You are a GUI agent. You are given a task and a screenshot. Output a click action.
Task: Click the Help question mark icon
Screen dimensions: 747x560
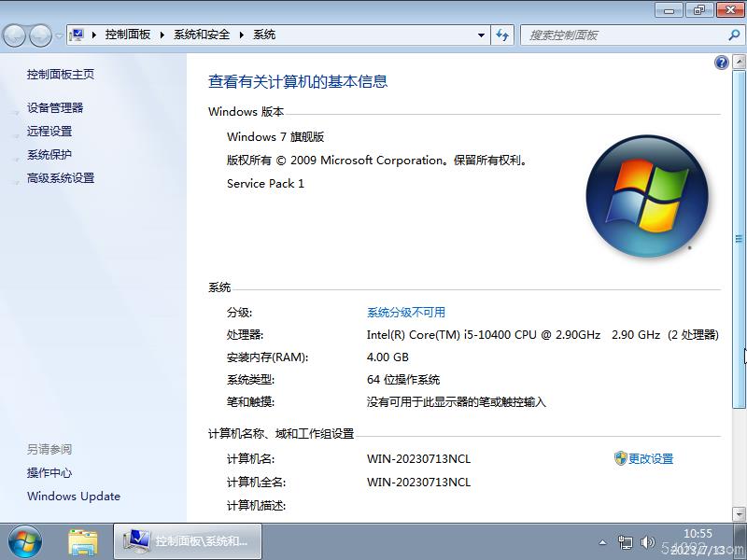720,62
